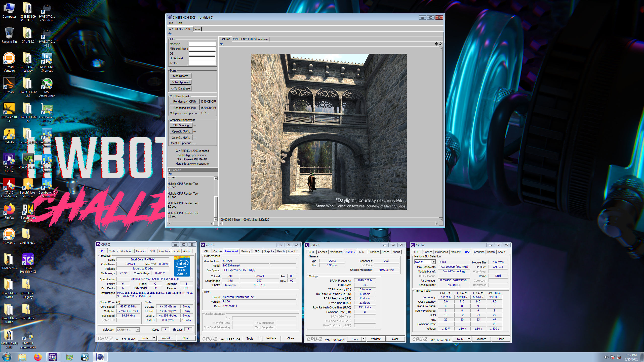The image size is (644, 362).
Task: Expand Tools dropdown arrow in Memory window
Action: pyautogui.click(x=364, y=339)
